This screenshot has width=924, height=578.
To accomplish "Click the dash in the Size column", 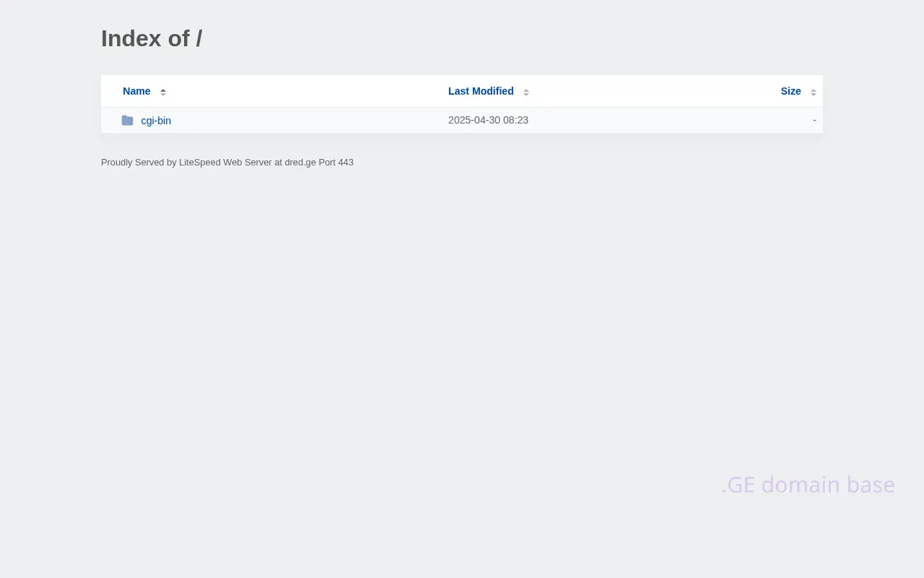I will click(x=814, y=120).
